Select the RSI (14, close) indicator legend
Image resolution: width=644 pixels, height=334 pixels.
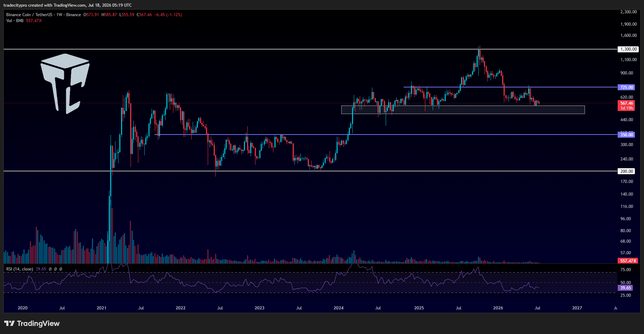click(x=20, y=269)
